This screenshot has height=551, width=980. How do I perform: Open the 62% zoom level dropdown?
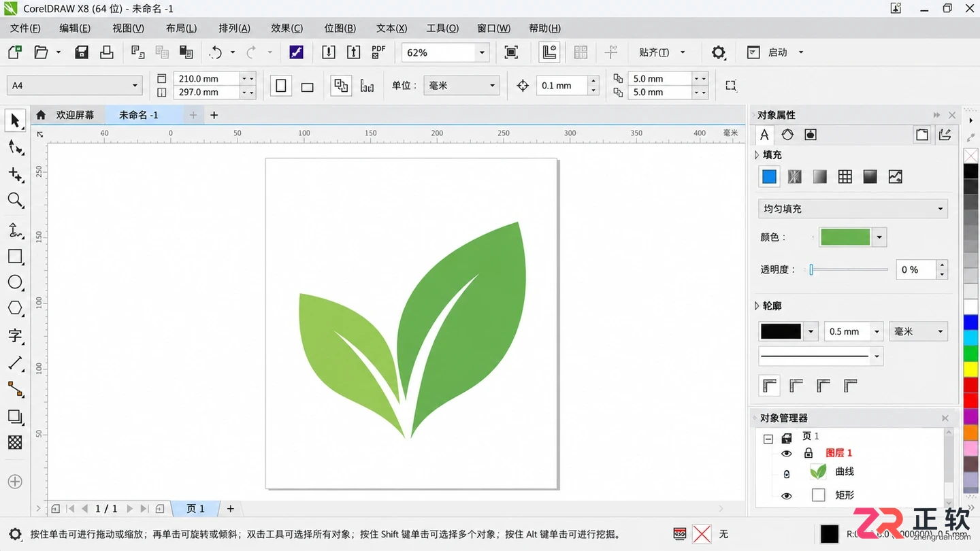coord(483,52)
